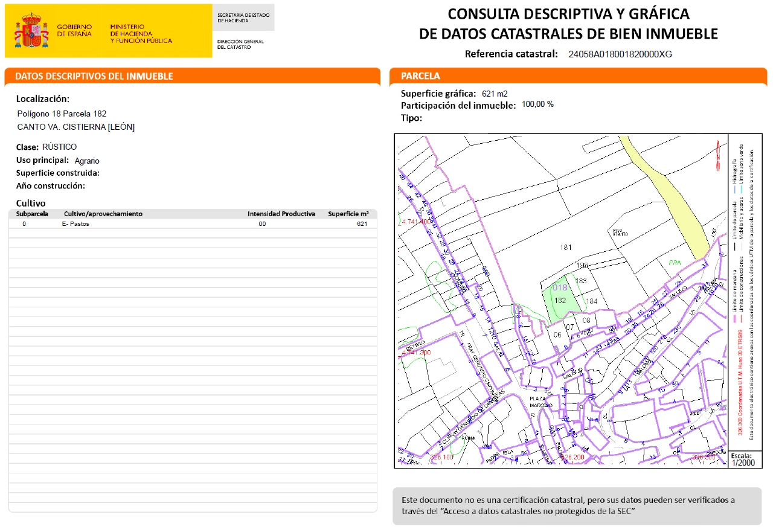Screen dimensions: 776x532
Task: Click the '621 m2' graphic surface value
Action: (495, 94)
